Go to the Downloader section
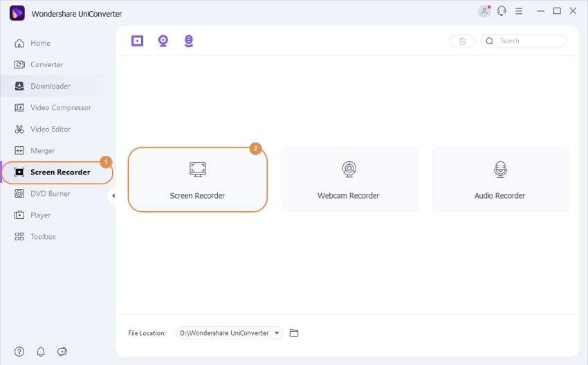 pyautogui.click(x=42, y=86)
